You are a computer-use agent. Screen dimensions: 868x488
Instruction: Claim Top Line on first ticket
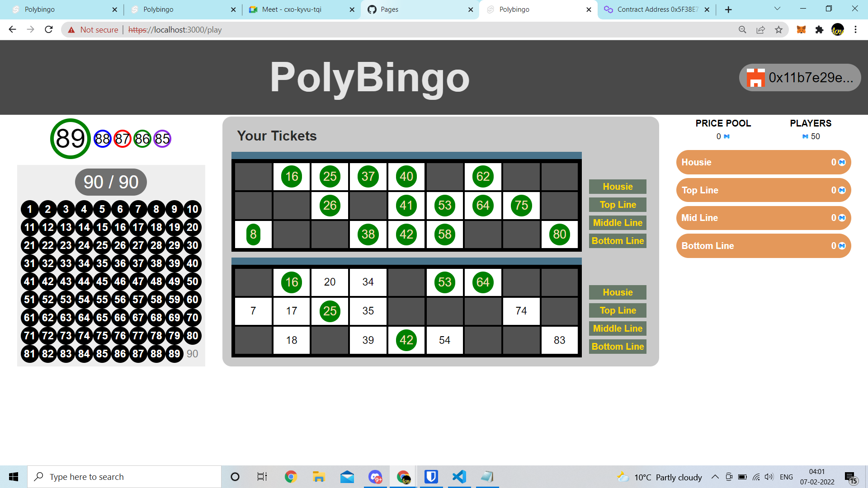[618, 205]
